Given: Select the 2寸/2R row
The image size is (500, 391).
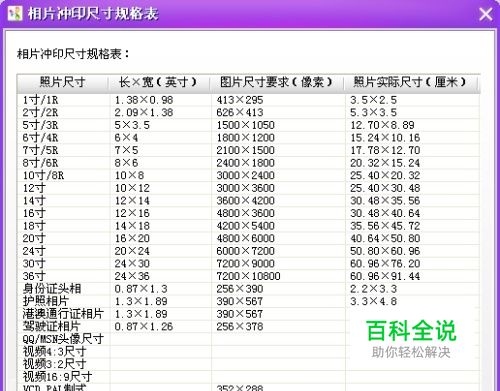Looking at the screenshot, I should point(248,112).
